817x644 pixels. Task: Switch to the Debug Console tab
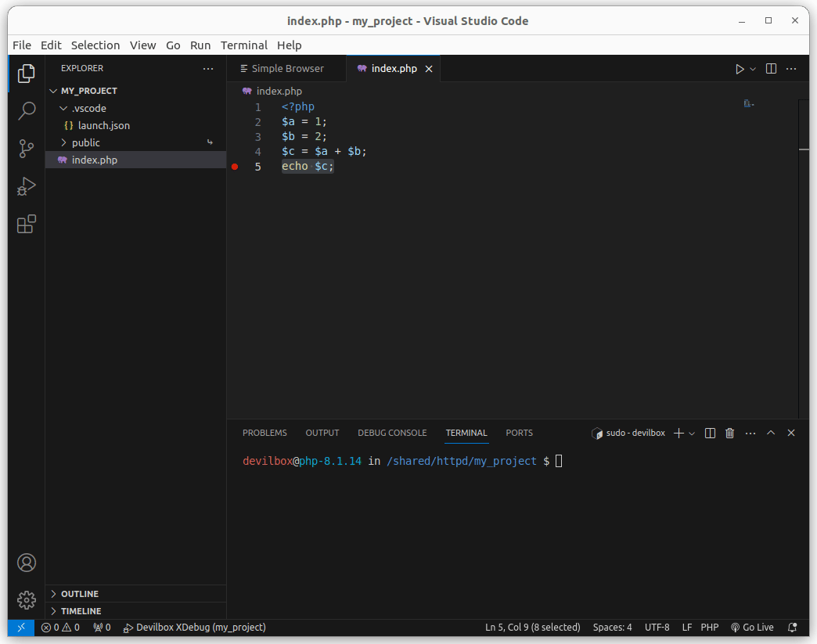point(392,433)
